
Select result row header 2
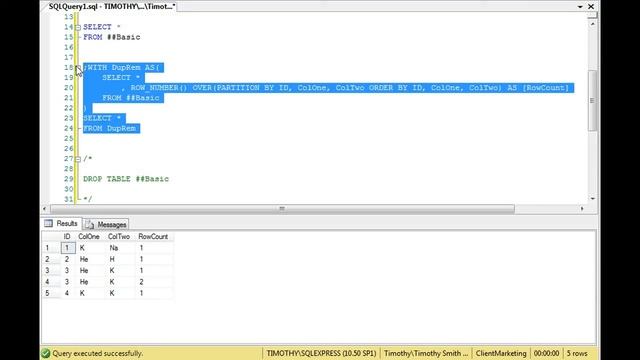[x=51, y=259]
